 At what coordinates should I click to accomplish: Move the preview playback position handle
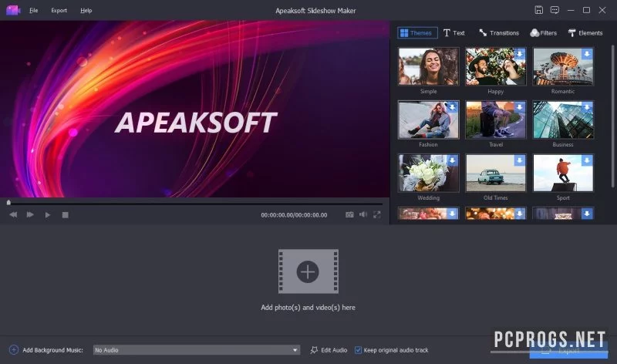tap(8, 202)
